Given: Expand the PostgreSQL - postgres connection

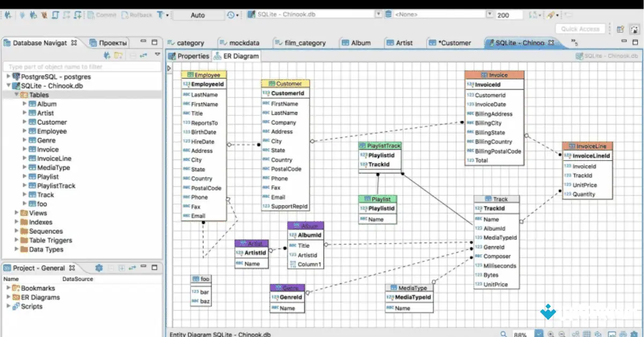Looking at the screenshot, I should 8,77.
